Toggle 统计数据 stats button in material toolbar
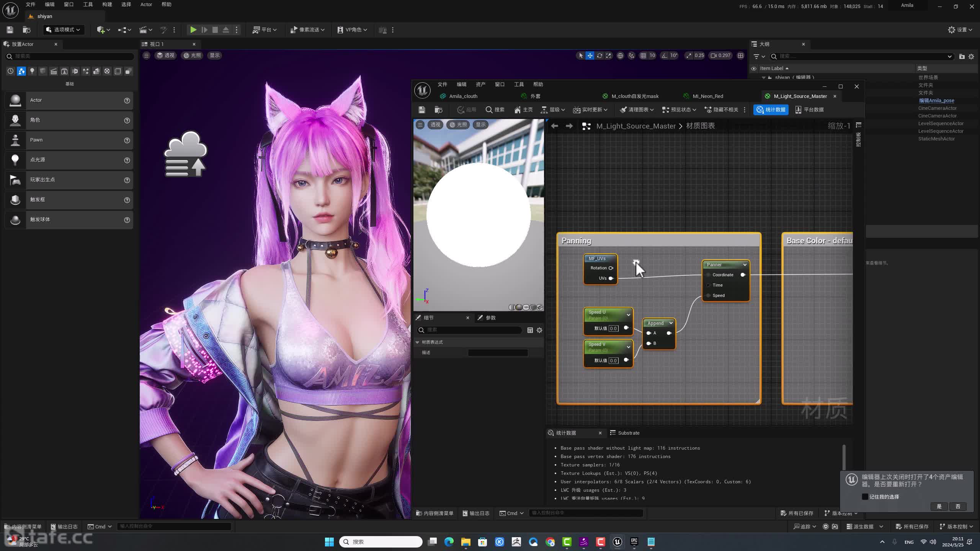 771,110
